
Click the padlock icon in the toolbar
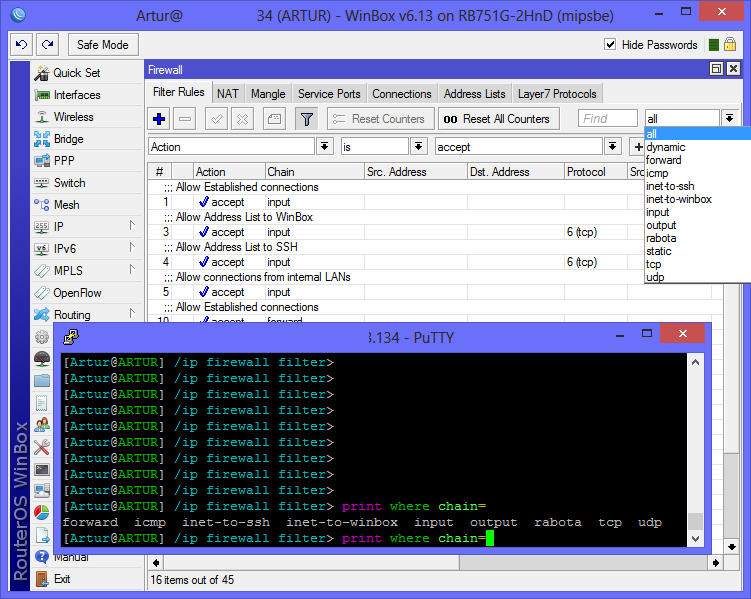730,45
